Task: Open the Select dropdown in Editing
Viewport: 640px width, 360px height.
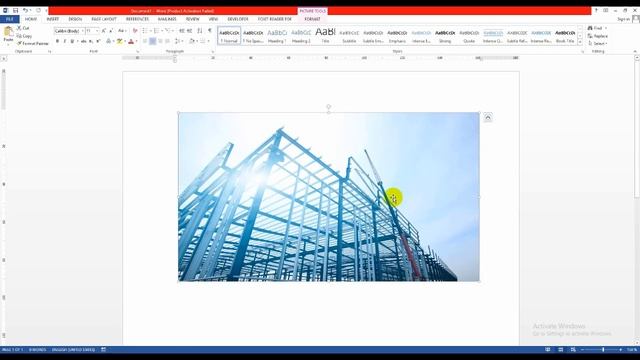Action: pyautogui.click(x=598, y=43)
